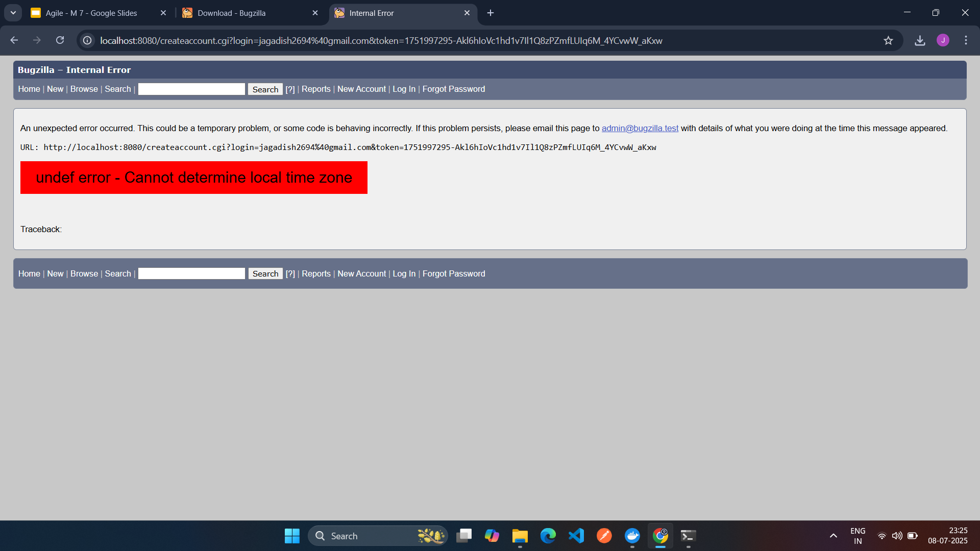Open Reports in top navigation
The width and height of the screenshot is (980, 551).
pyautogui.click(x=316, y=89)
